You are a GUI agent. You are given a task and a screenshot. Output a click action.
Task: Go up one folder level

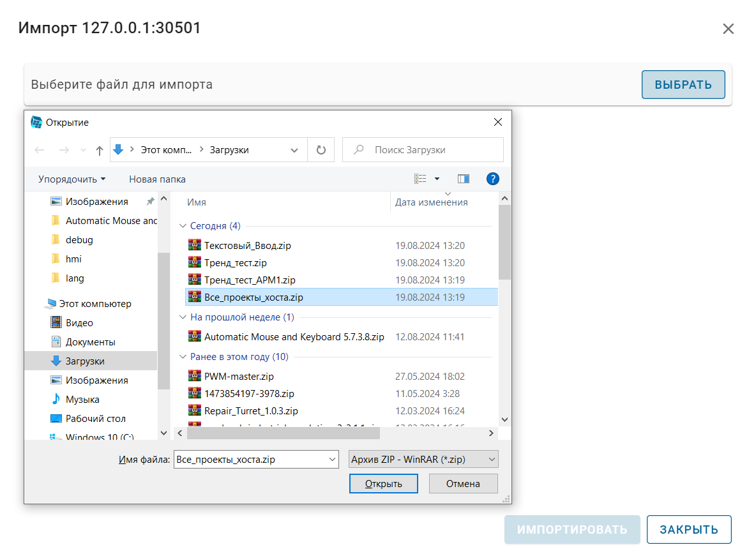[100, 149]
